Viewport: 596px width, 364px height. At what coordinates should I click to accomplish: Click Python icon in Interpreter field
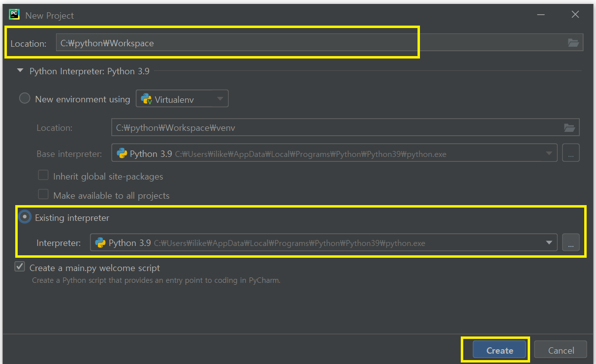(x=100, y=243)
